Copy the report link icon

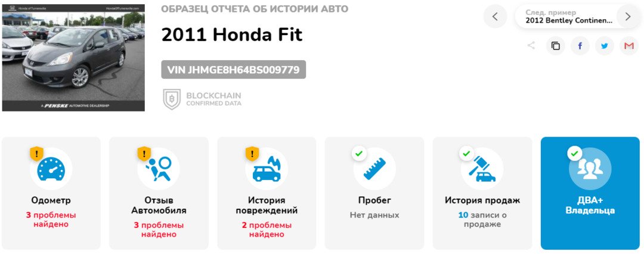(556, 46)
